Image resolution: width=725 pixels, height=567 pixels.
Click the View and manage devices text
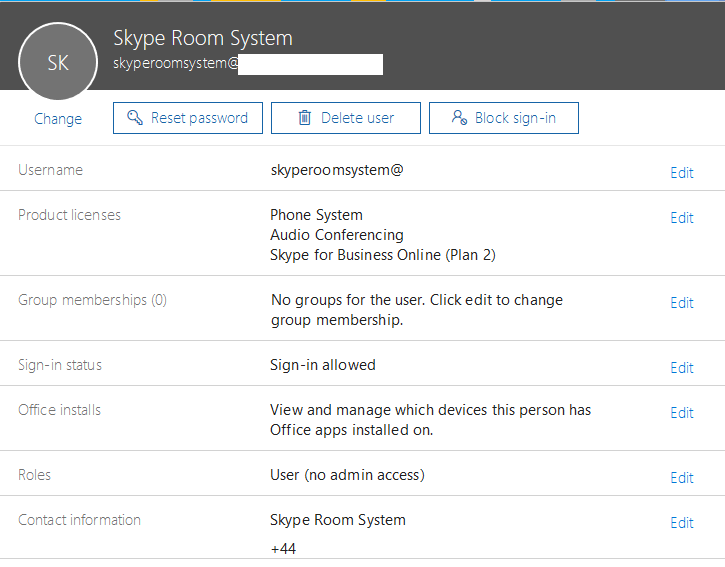click(x=430, y=420)
